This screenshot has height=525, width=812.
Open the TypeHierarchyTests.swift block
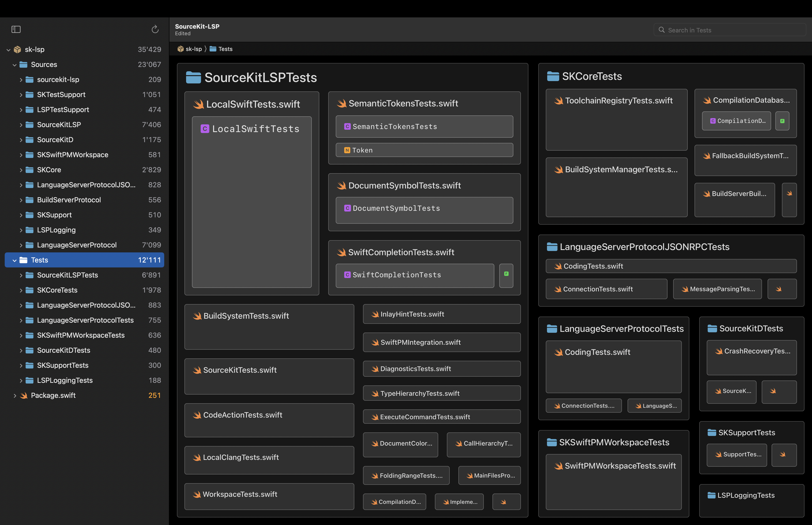point(442,393)
